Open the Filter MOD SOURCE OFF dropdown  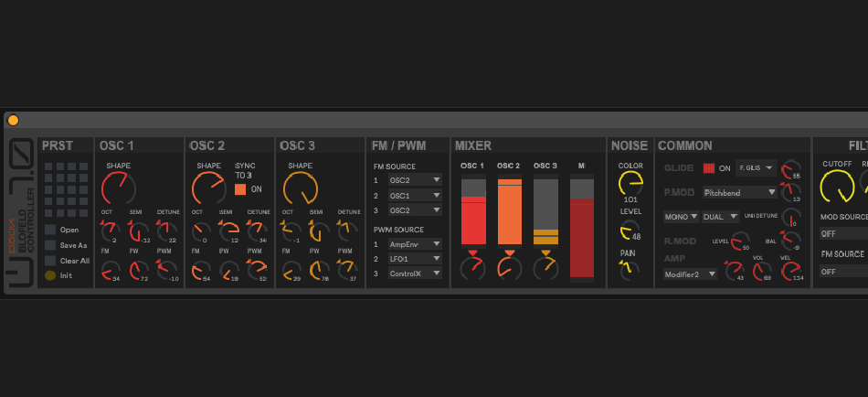(843, 234)
